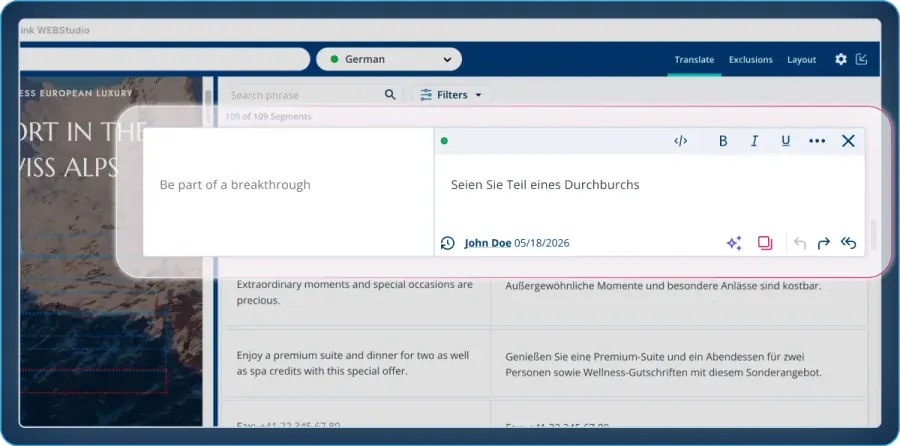Click the source text 'Be part of a breakthrough'
Screen dimensions: 900x446
(235, 185)
